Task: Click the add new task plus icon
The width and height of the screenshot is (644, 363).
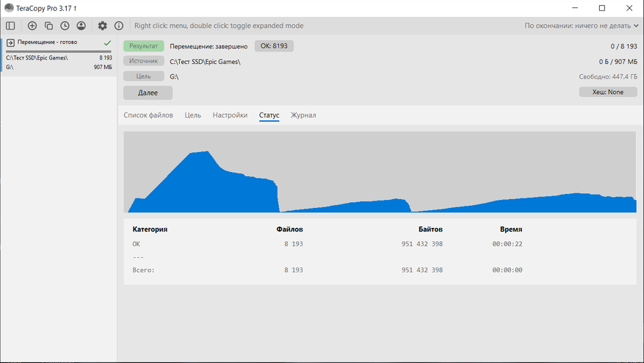Action: [32, 26]
